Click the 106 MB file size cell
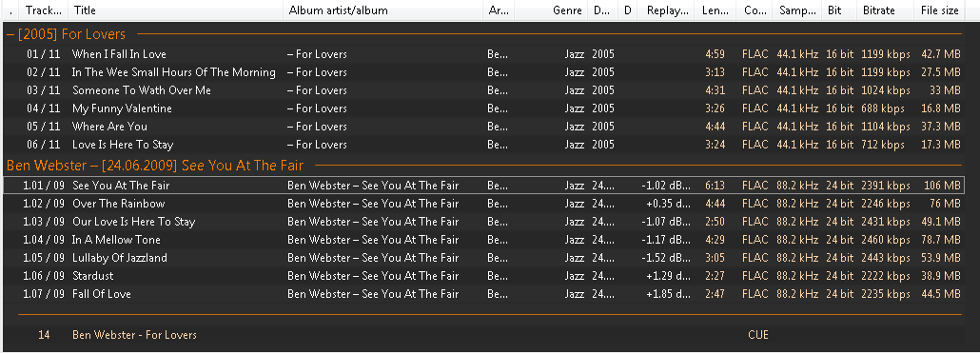Image resolution: width=980 pixels, height=354 pixels. (943, 186)
